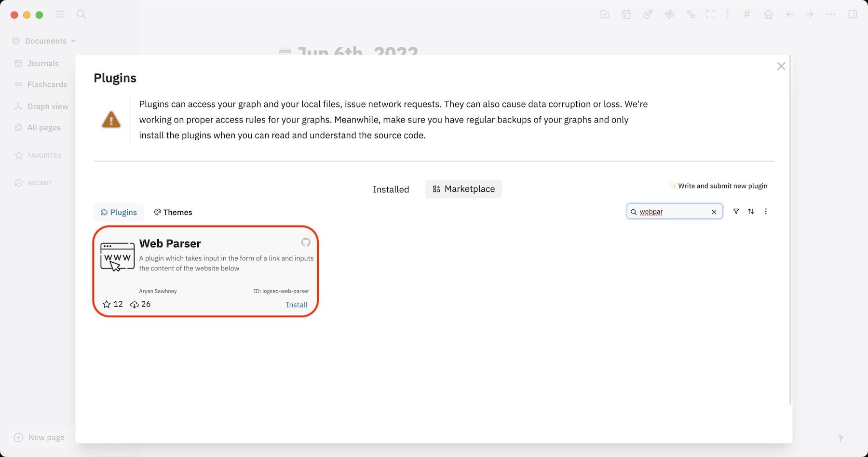The image size is (868, 457).
Task: Open Journals from the sidebar
Action: pyautogui.click(x=43, y=63)
